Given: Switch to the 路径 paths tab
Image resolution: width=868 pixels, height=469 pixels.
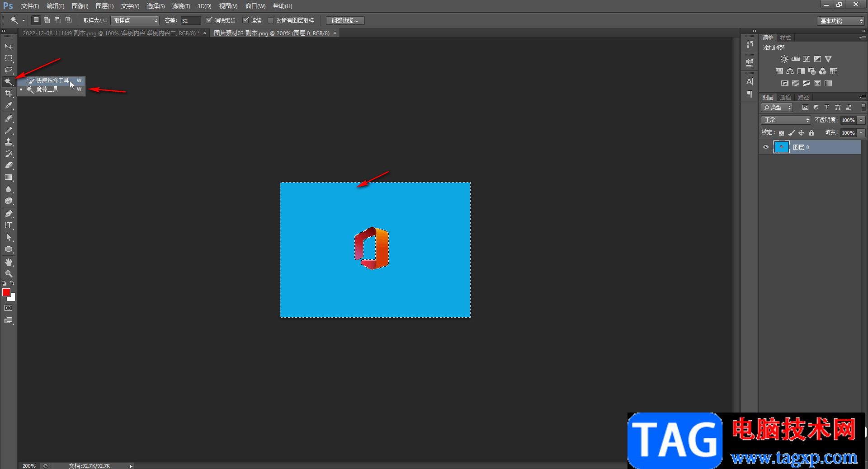Looking at the screenshot, I should (803, 97).
